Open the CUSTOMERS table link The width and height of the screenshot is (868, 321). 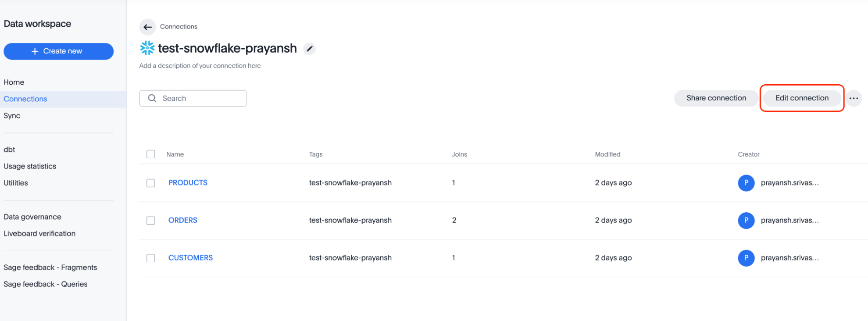click(190, 258)
